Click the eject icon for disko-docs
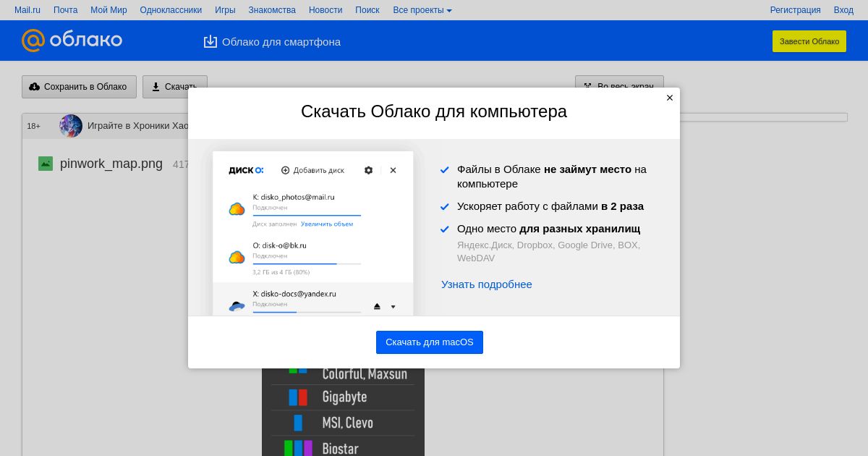This screenshot has width=868, height=456. click(377, 306)
